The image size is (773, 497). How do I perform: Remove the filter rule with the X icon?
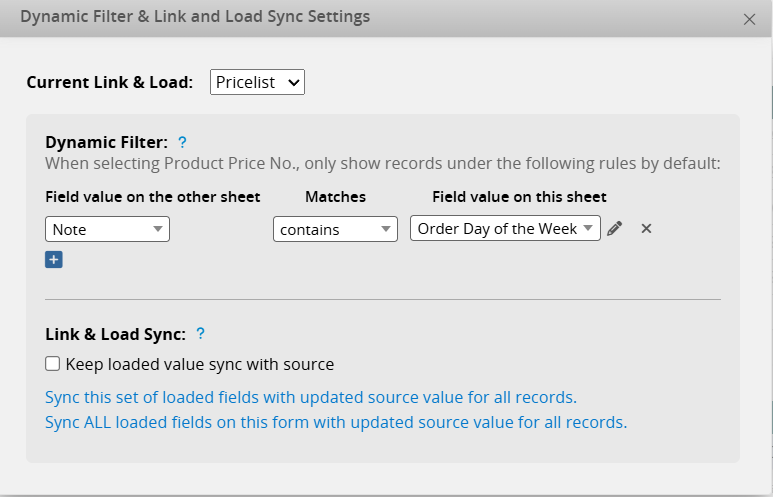646,229
